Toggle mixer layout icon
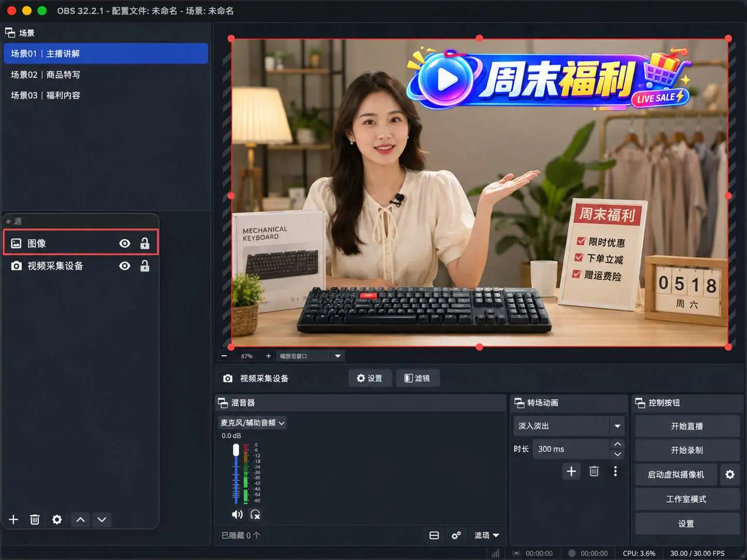The height and width of the screenshot is (560, 747). [x=434, y=535]
